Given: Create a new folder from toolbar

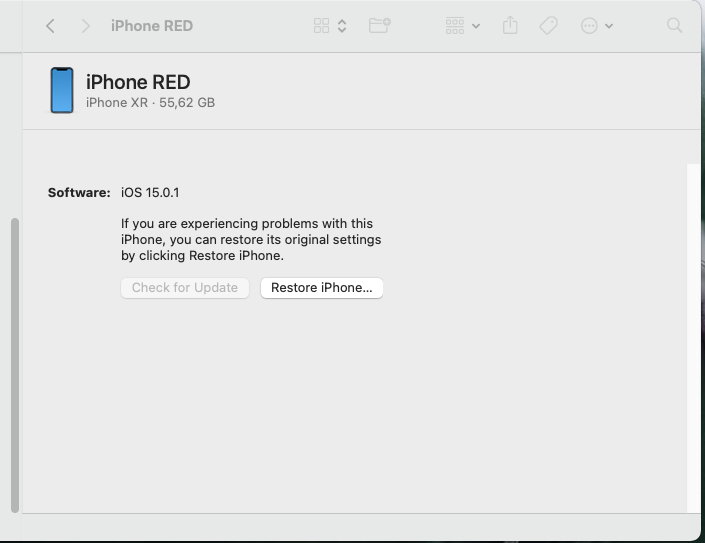Looking at the screenshot, I should [x=379, y=25].
